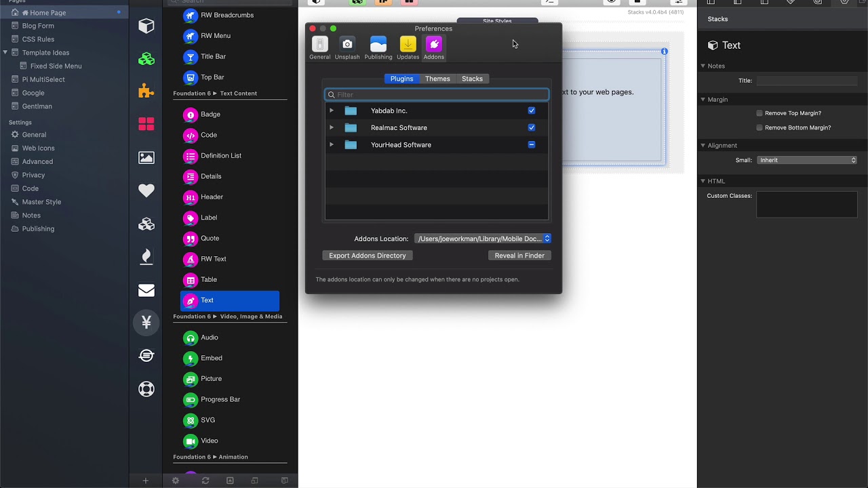The height and width of the screenshot is (488, 868).
Task: Collapse the Notes section
Action: pyautogui.click(x=703, y=66)
